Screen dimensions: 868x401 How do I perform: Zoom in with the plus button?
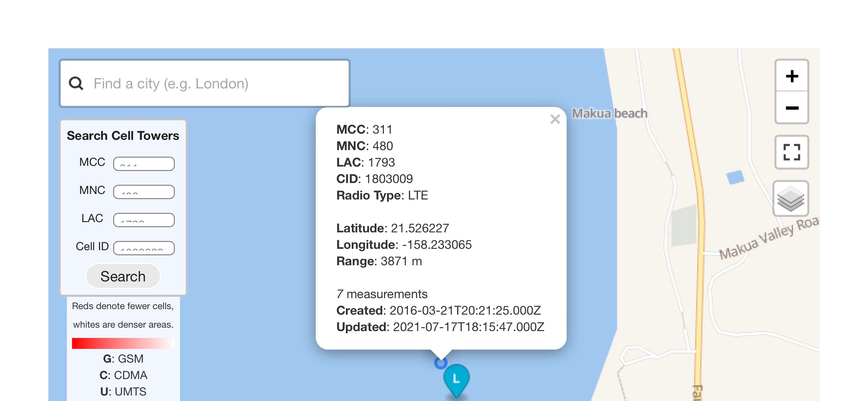(x=792, y=76)
